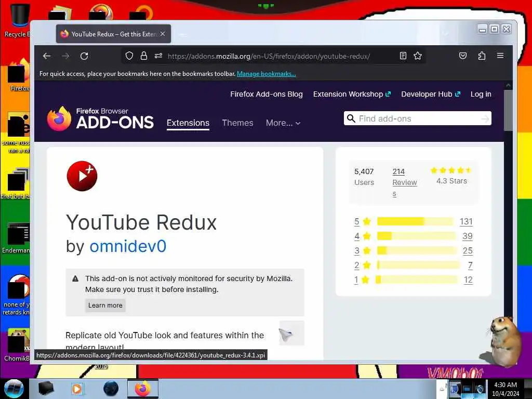532x399 pixels.
Task: Open the black box taskbar icon
Action: (46, 389)
